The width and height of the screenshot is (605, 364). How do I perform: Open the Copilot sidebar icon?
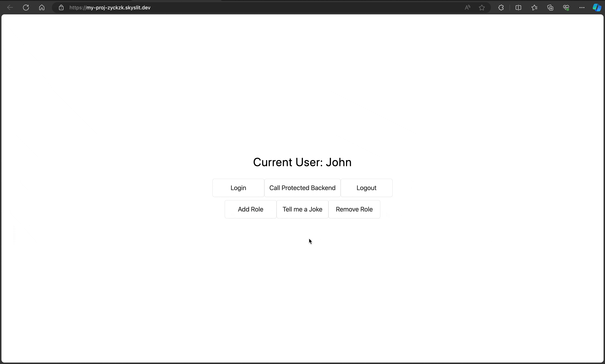click(x=597, y=8)
